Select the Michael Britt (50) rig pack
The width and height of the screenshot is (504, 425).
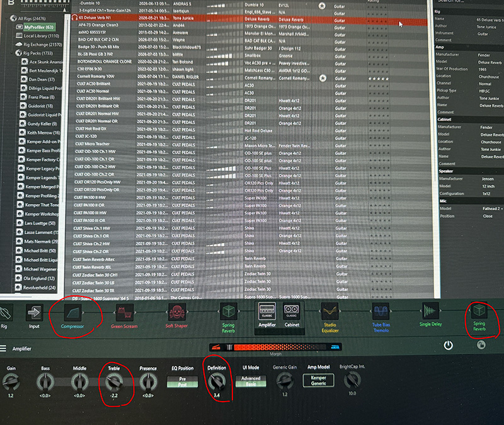(x=40, y=251)
